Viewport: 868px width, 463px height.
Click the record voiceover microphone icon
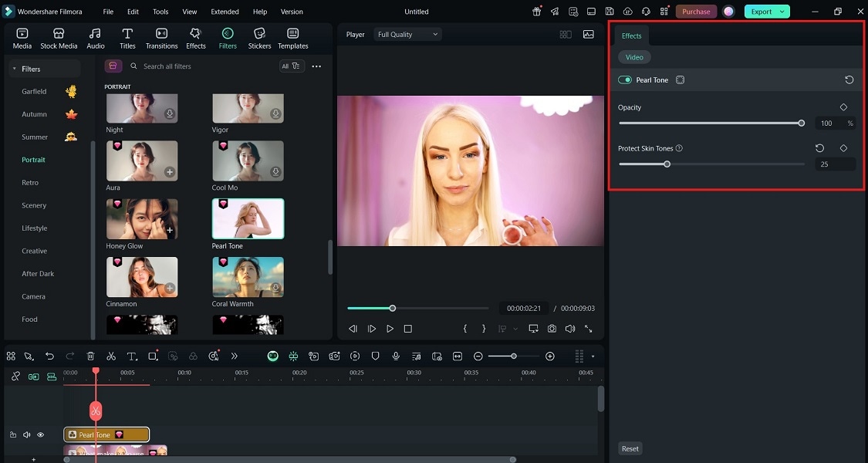396,356
